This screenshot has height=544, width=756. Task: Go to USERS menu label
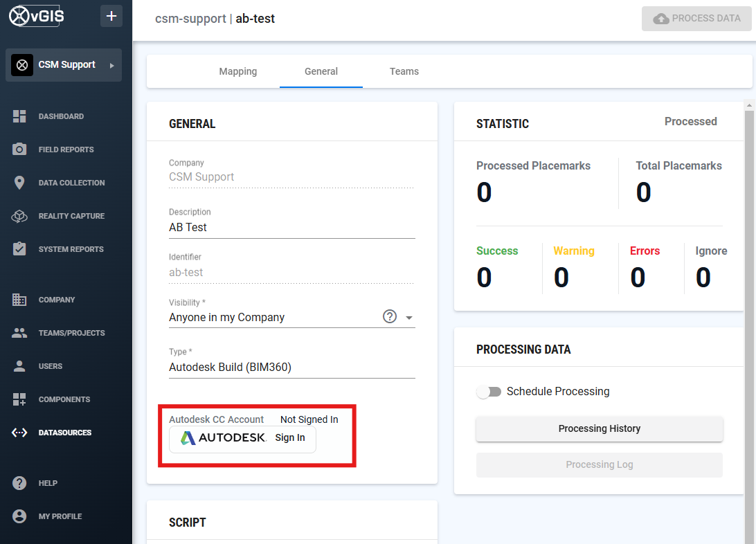50,367
